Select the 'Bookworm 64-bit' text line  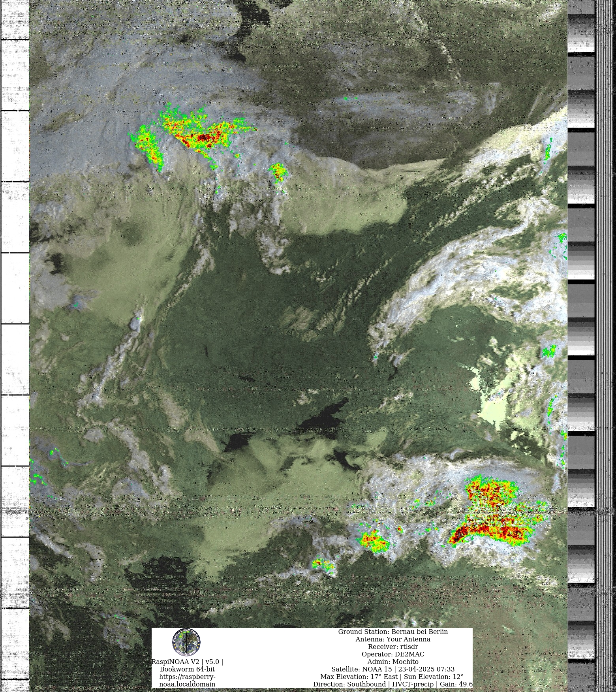[x=187, y=669]
